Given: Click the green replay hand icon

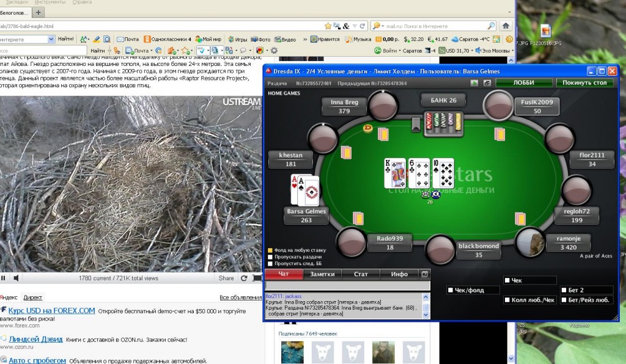Looking at the screenshot, I should click(x=474, y=83).
